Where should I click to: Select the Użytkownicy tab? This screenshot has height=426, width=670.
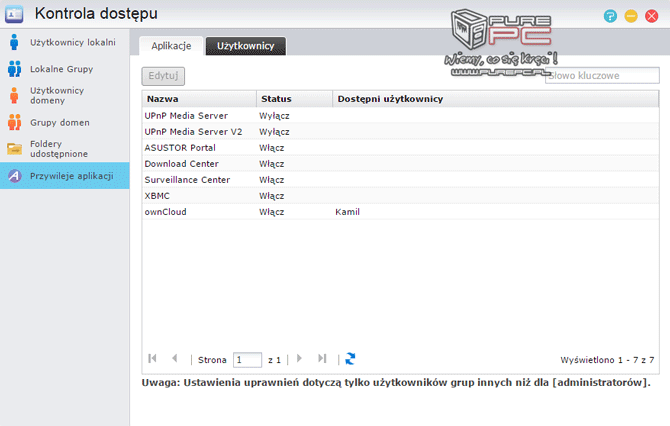(245, 46)
